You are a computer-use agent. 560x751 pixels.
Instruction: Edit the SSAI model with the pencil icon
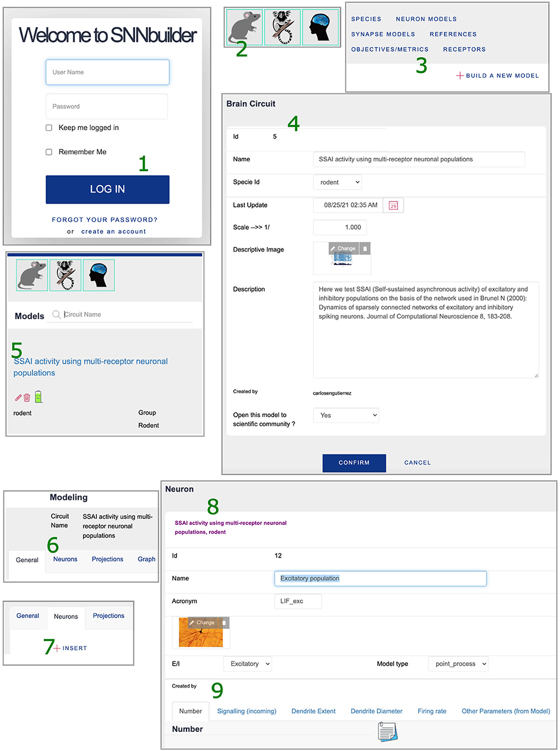(18, 398)
